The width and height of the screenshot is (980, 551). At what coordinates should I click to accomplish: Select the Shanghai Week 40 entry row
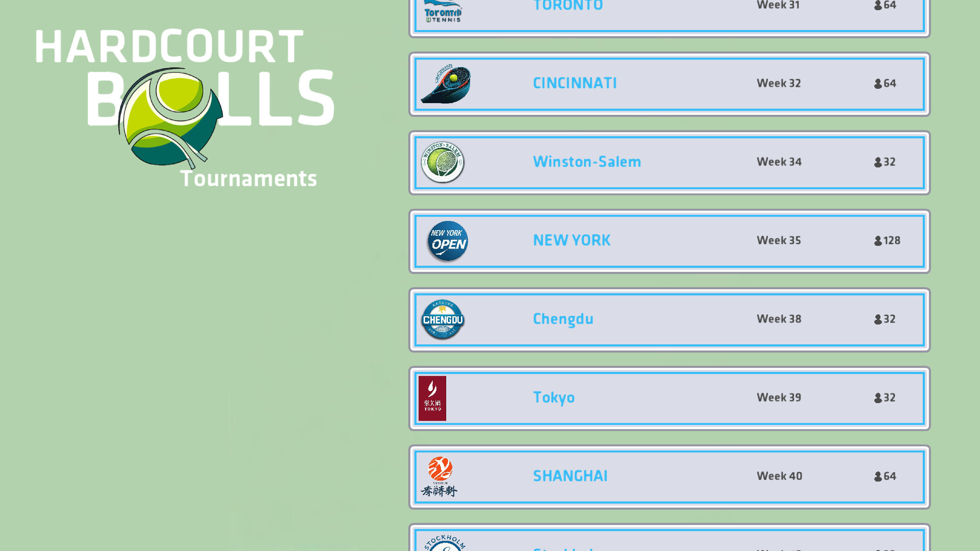[669, 476]
